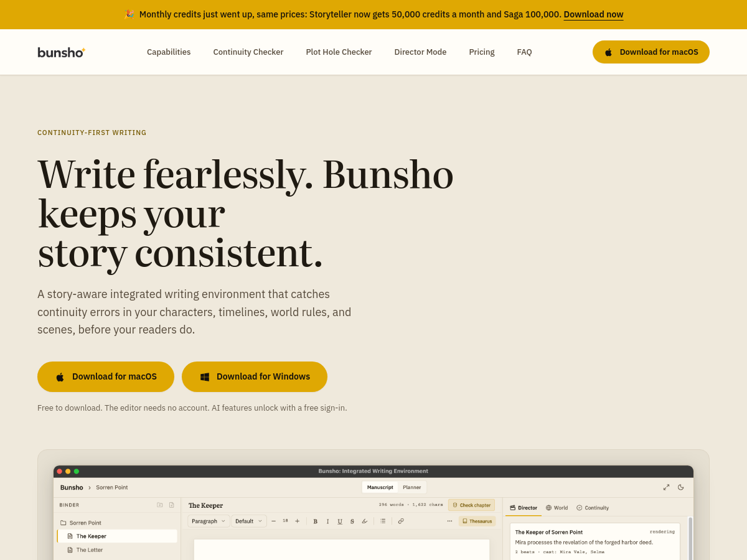Increase font size with plus button
Image resolution: width=747 pixels, height=560 pixels.
point(297,521)
